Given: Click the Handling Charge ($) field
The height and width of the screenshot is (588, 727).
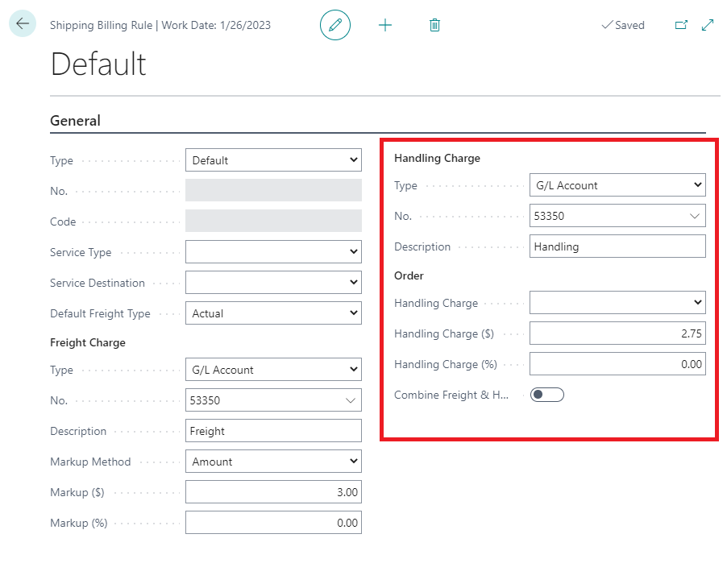Looking at the screenshot, I should click(617, 333).
